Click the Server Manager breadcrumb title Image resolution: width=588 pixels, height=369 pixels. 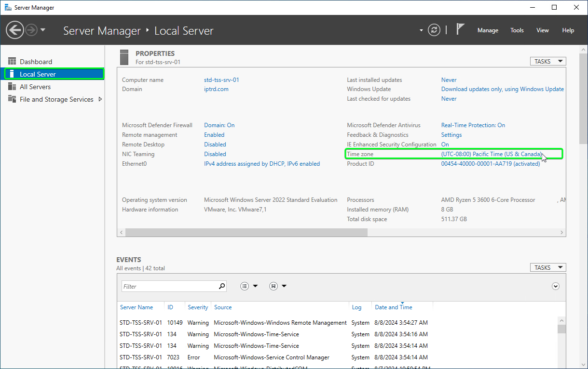click(102, 31)
